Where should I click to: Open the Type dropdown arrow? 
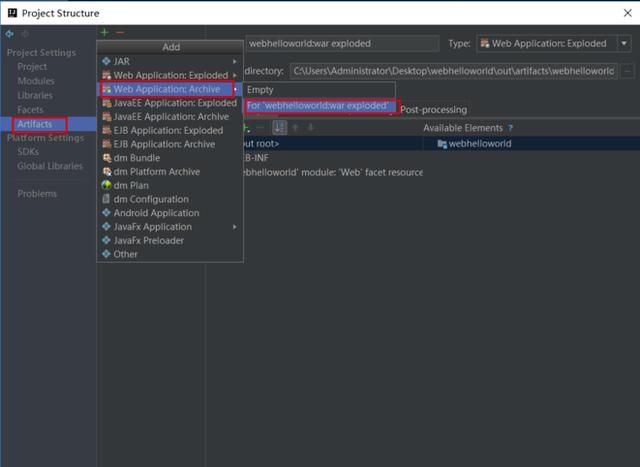[624, 43]
